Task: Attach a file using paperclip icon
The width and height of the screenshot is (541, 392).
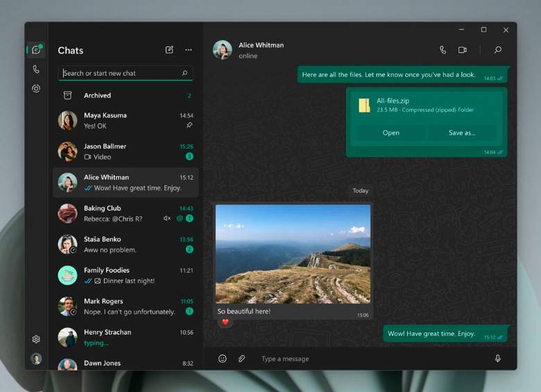Action: tap(242, 359)
